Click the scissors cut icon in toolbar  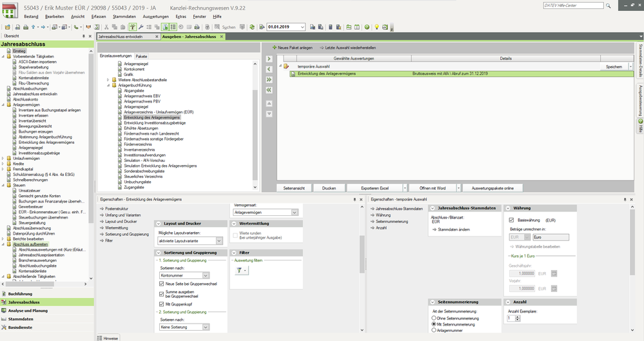(106, 27)
